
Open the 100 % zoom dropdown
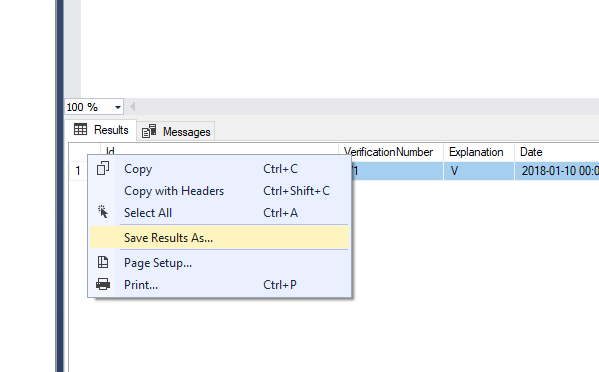118,107
